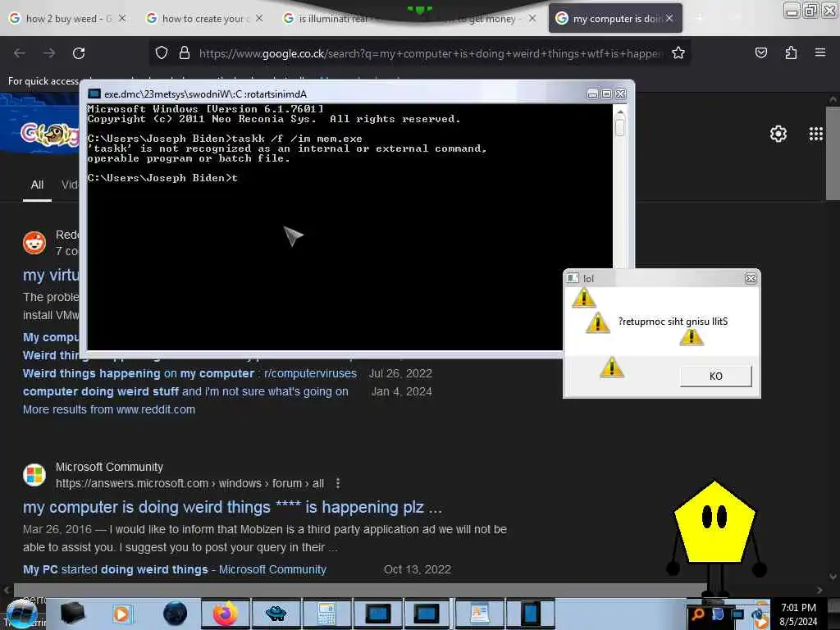The width and height of the screenshot is (840, 630).
Task: Click the 'my virtu' Reddit result title
Action: click(51, 276)
